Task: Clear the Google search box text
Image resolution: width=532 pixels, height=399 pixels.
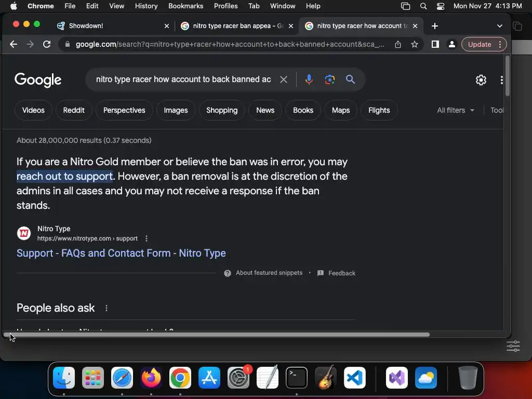Action: [x=284, y=79]
